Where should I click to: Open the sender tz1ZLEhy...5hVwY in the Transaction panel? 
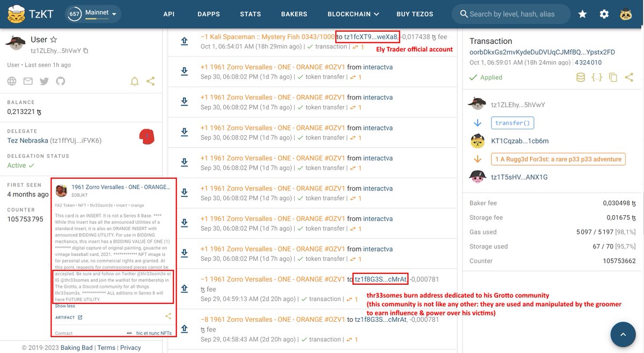(518, 105)
